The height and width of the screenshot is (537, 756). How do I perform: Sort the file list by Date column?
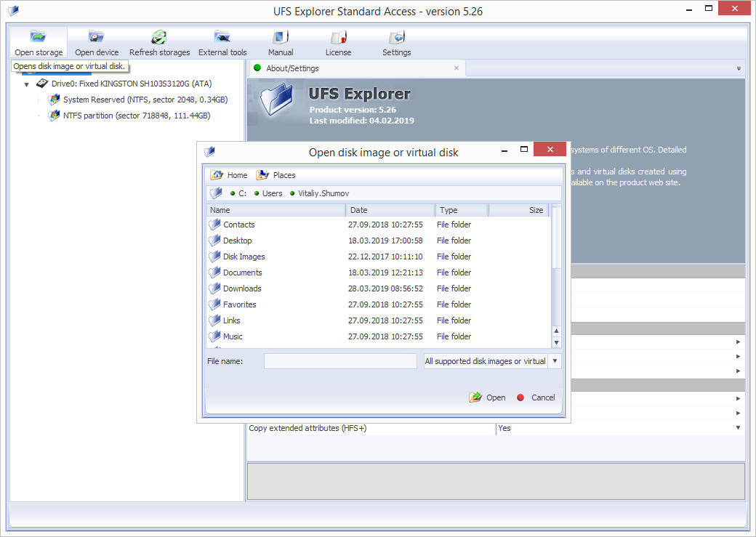pyautogui.click(x=390, y=210)
